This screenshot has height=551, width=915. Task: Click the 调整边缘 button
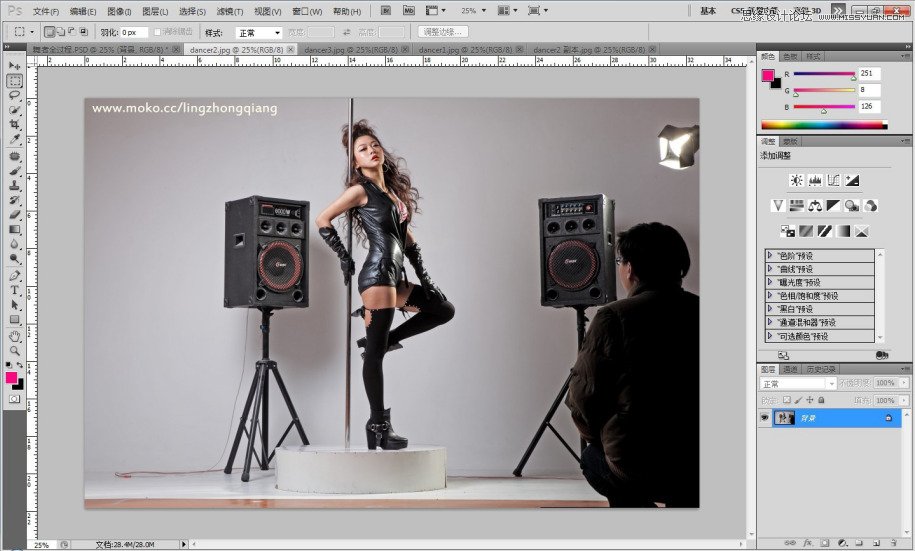click(443, 32)
